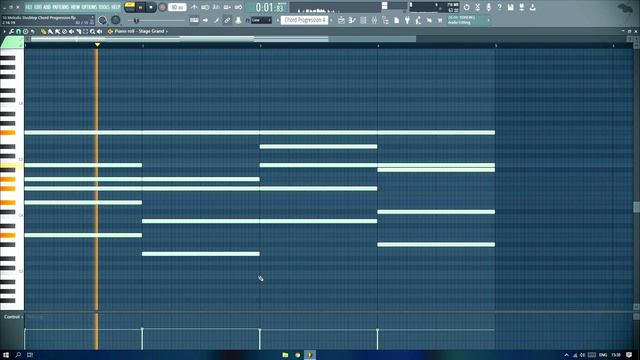Open the PATTERNS menu
The height and width of the screenshot is (360, 640).
[x=60, y=7]
